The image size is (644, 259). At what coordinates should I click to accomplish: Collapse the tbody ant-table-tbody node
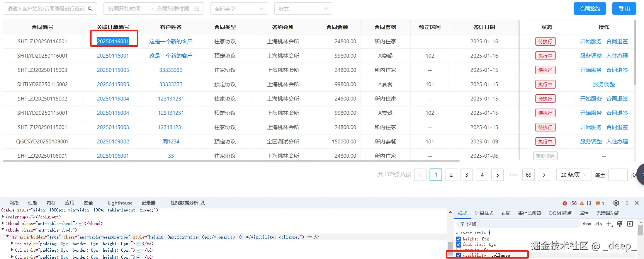3,230
